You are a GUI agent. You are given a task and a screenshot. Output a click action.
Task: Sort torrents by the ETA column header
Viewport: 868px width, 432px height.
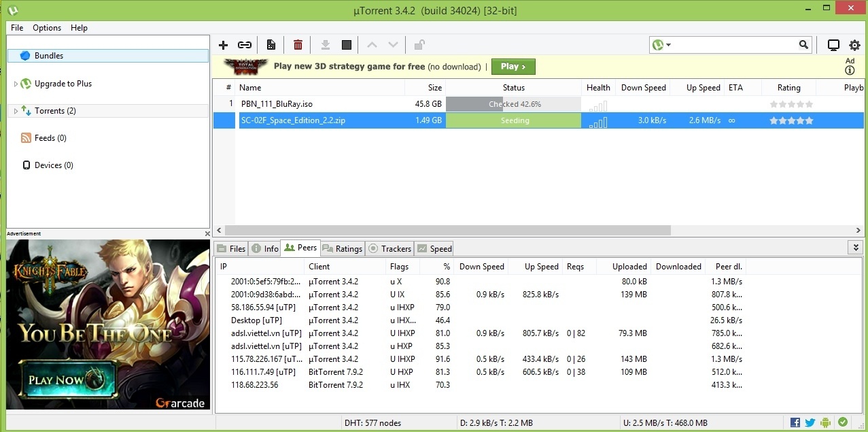tap(742, 88)
